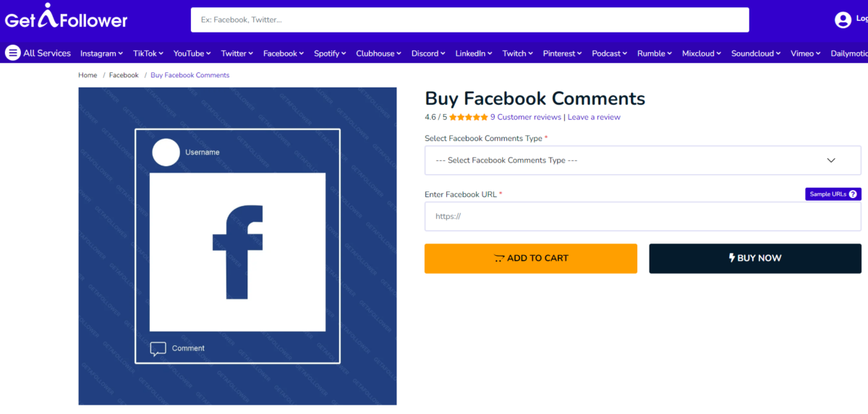Open the Podcast menu
This screenshot has width=868, height=414.
[x=610, y=53]
